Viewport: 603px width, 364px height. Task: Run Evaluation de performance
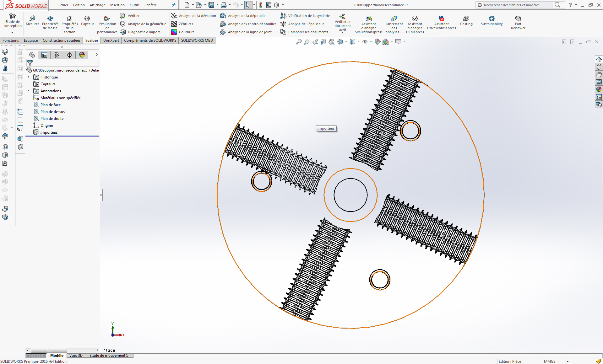pos(107,24)
